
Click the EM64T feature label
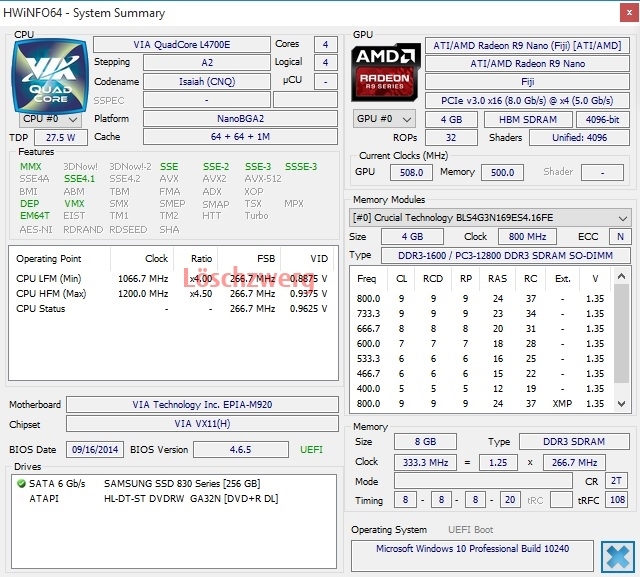(x=35, y=215)
